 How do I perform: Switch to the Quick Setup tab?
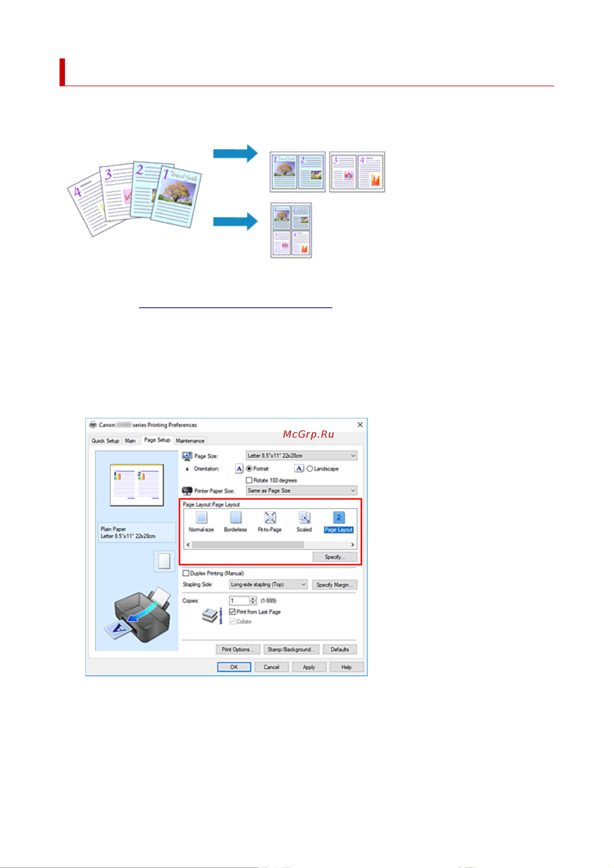tap(105, 441)
